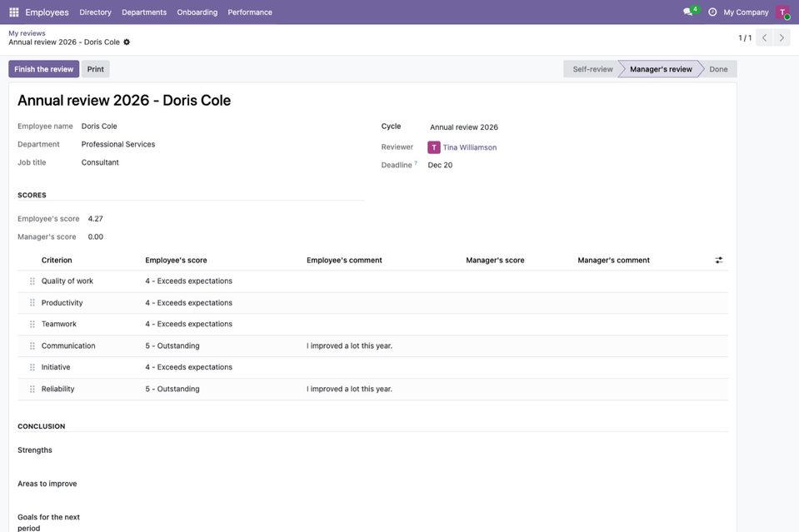Open the conversations chat icon

point(690,11)
